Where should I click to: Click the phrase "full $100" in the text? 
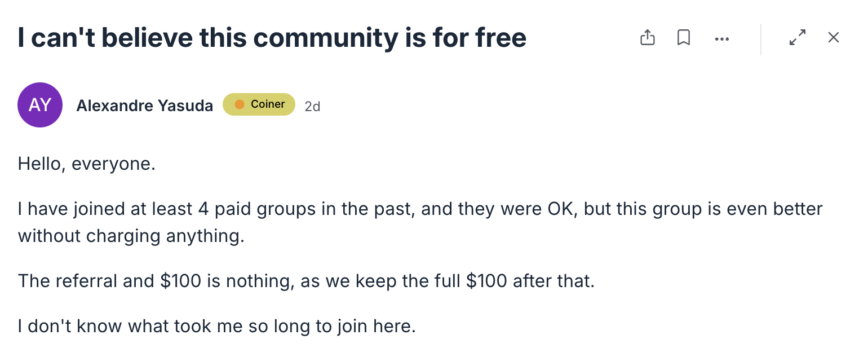tap(469, 281)
